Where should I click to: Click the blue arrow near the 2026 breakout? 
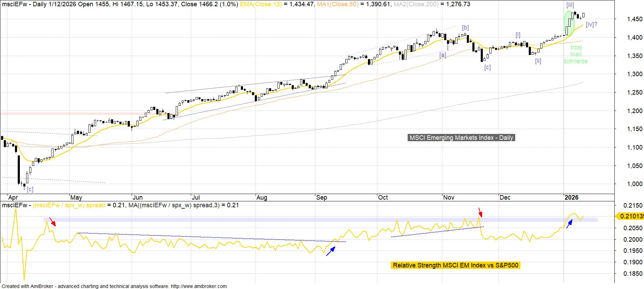[569, 224]
